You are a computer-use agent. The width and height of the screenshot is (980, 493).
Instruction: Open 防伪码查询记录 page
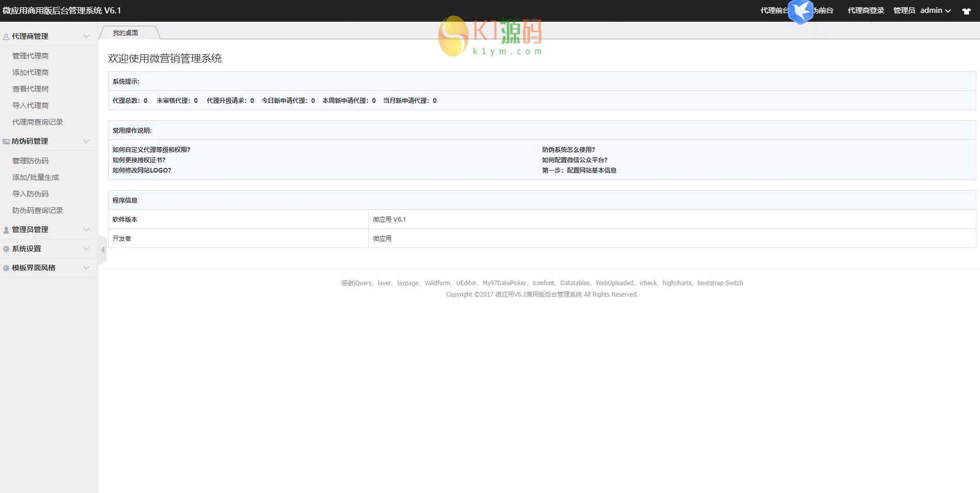pos(38,210)
